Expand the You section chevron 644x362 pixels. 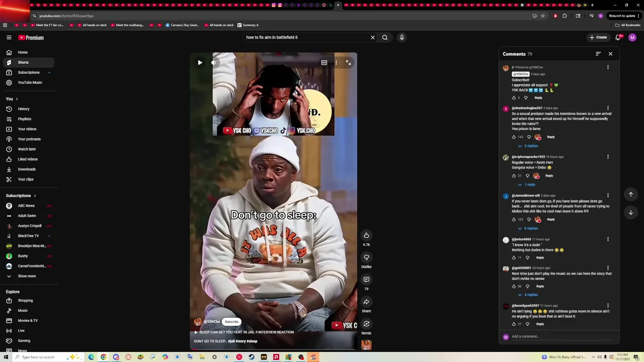(17, 99)
